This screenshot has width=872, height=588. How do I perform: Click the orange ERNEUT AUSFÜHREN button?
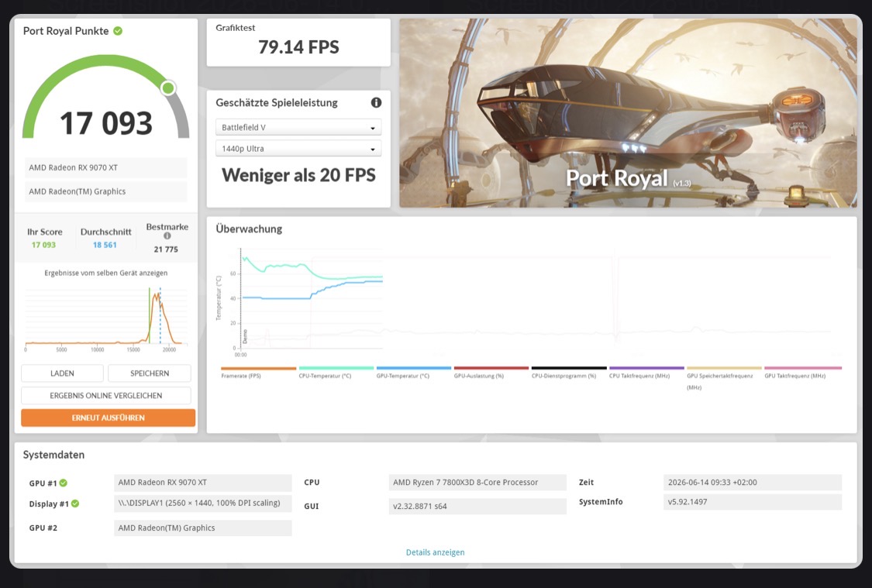click(x=109, y=418)
